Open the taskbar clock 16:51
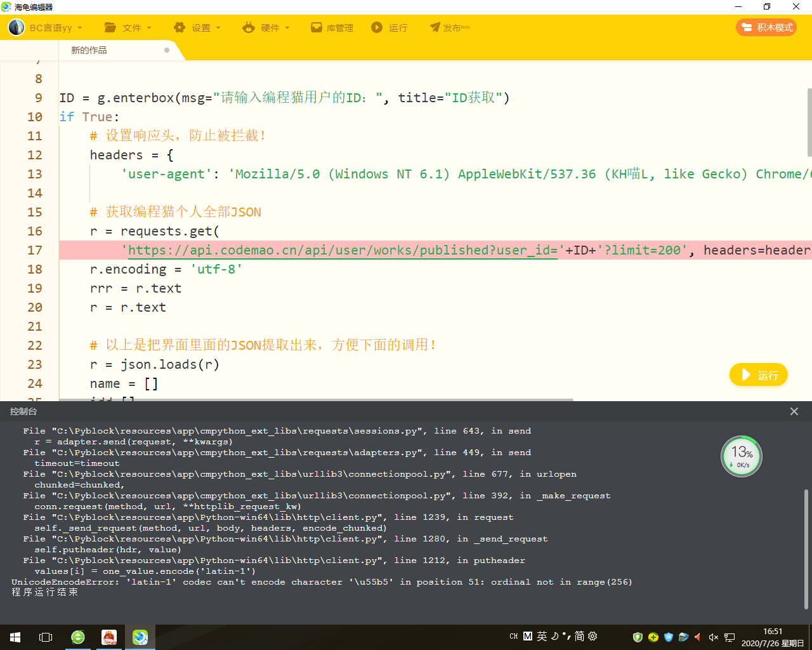 (x=773, y=637)
